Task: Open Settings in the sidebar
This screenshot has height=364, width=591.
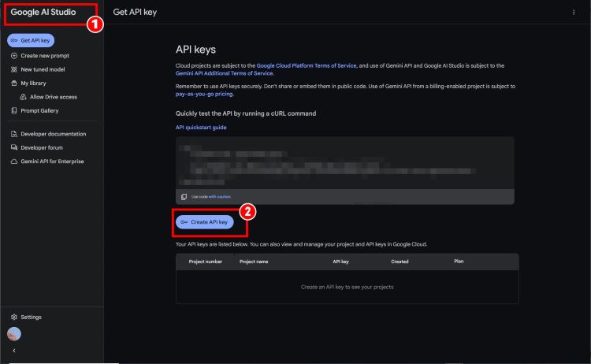Action: [31, 318]
